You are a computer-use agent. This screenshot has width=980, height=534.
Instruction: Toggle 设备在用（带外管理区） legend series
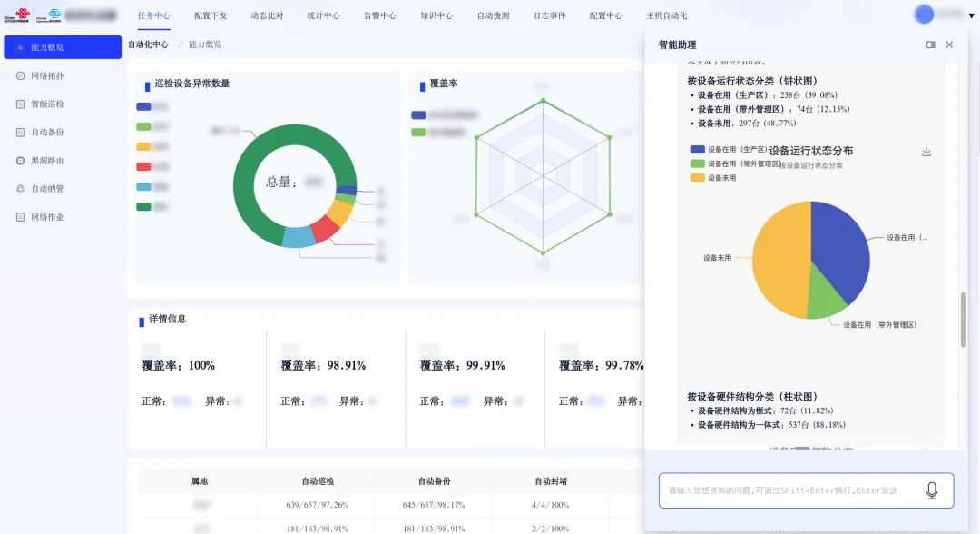tap(697, 163)
